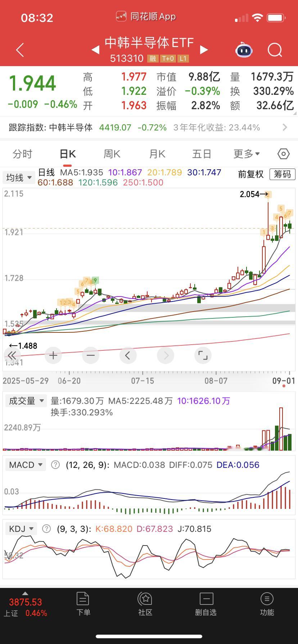Zoom out the K-line chart with minus
The height and width of the screenshot is (644, 298).
click(x=91, y=356)
